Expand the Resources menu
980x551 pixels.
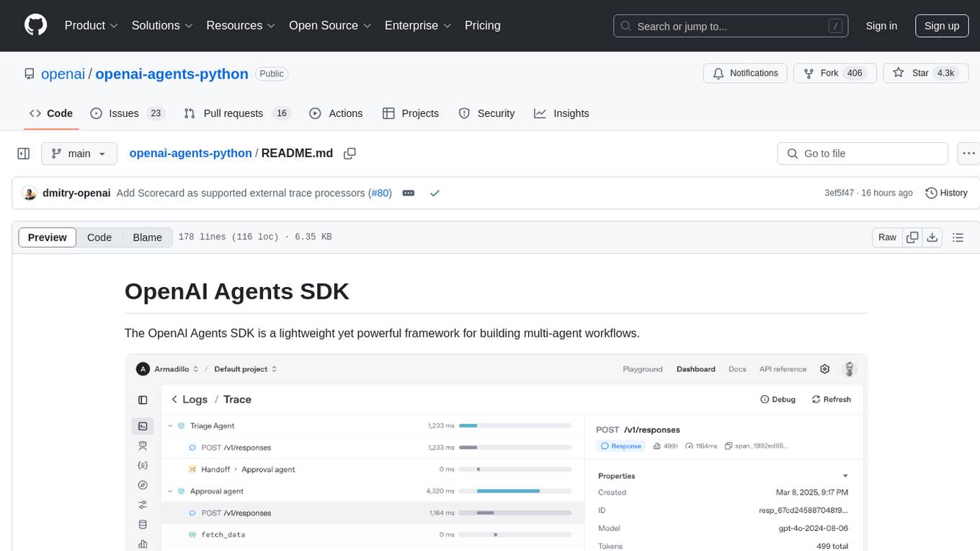click(x=241, y=25)
